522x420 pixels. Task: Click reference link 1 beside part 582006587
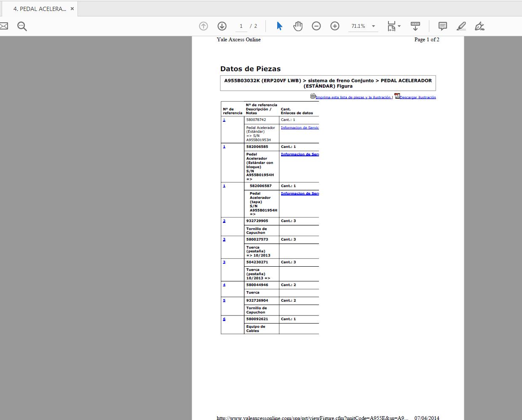pos(224,186)
